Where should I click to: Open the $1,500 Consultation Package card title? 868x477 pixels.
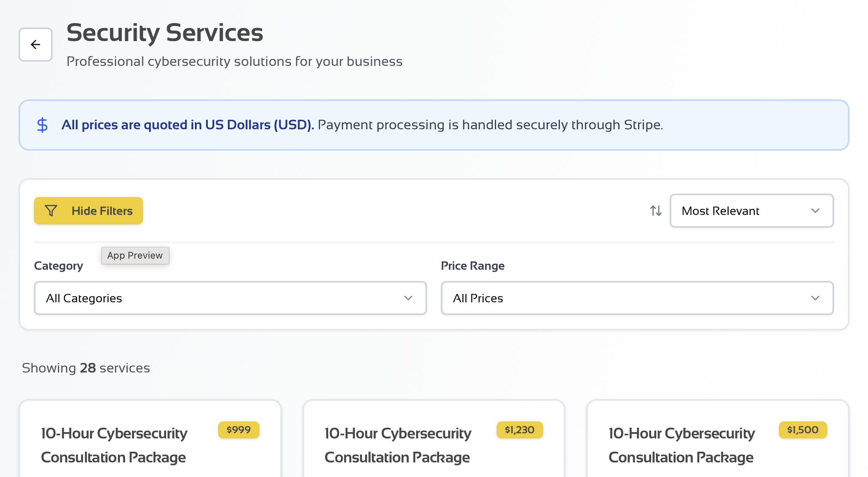tap(681, 445)
